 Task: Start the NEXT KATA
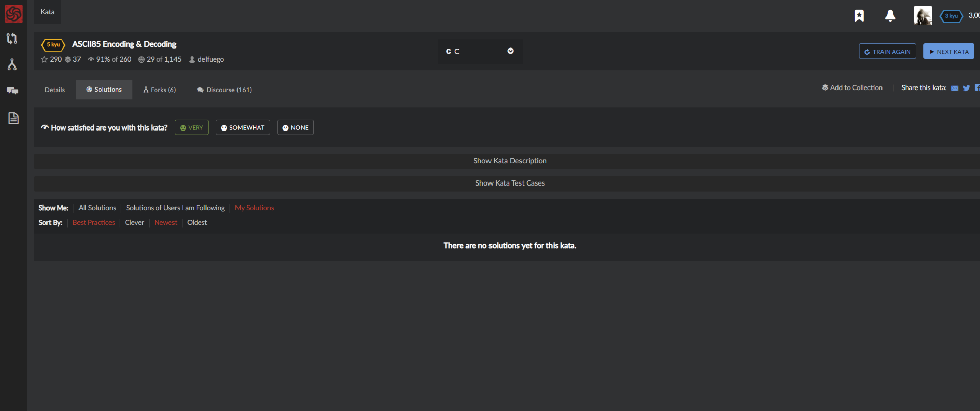[x=949, y=51]
